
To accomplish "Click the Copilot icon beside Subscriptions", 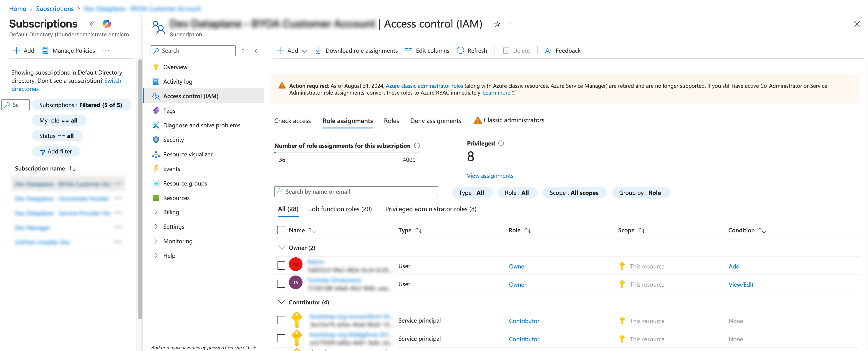I will pyautogui.click(x=107, y=24).
